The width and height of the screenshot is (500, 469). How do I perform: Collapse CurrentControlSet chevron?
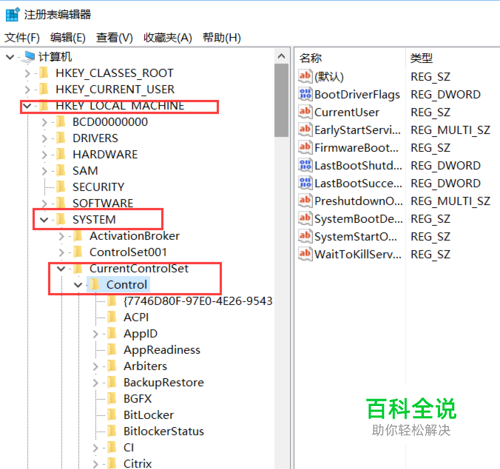pos(61,269)
